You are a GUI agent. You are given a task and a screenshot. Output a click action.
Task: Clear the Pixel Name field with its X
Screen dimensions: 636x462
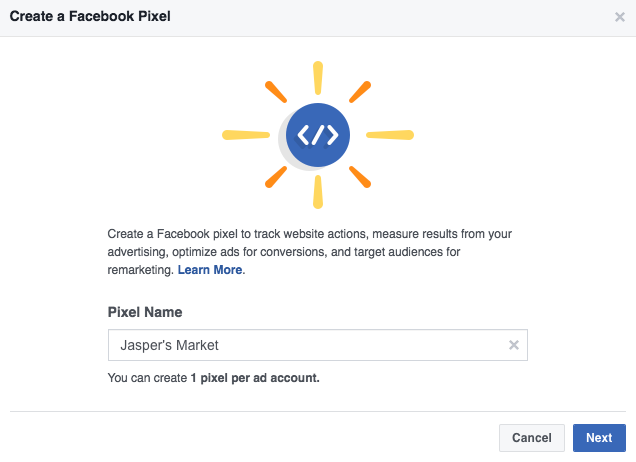[x=514, y=345]
